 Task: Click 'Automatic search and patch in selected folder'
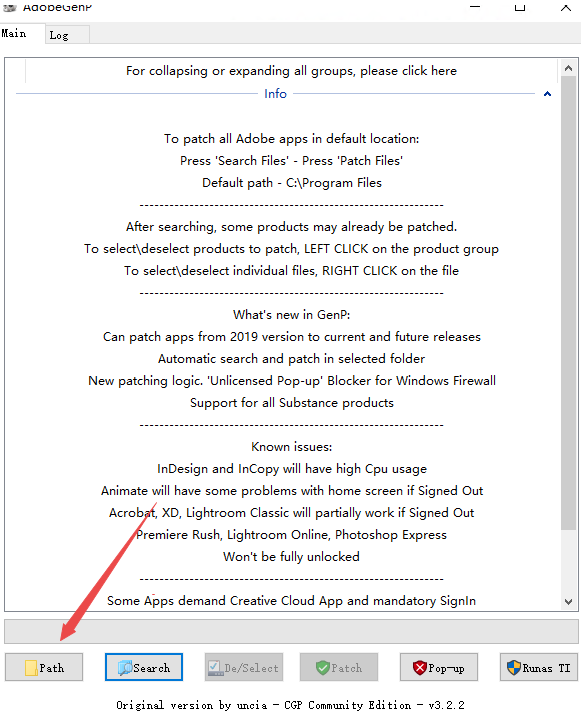click(x=291, y=359)
